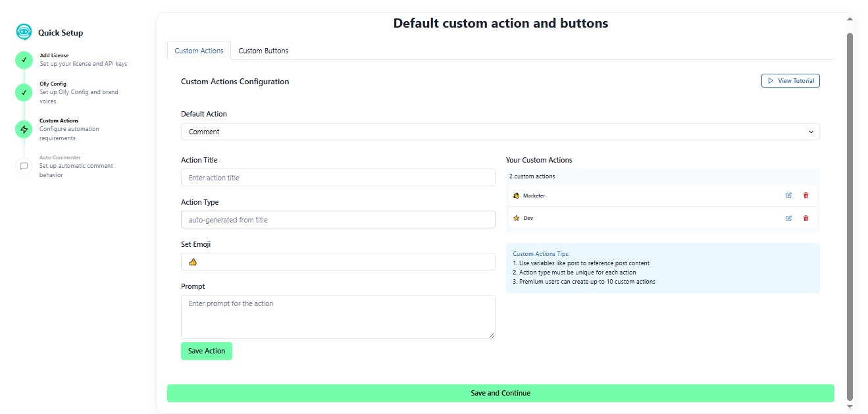Viewport: 868px width, 414px height.
Task: Change the thumbs-up emoji in Set Emoji field
Action: [193, 261]
